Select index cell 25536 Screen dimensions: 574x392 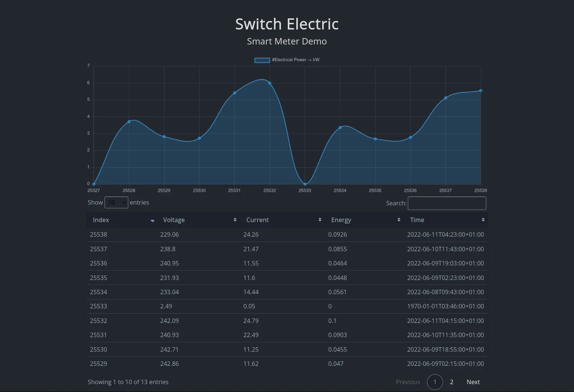[99, 263]
